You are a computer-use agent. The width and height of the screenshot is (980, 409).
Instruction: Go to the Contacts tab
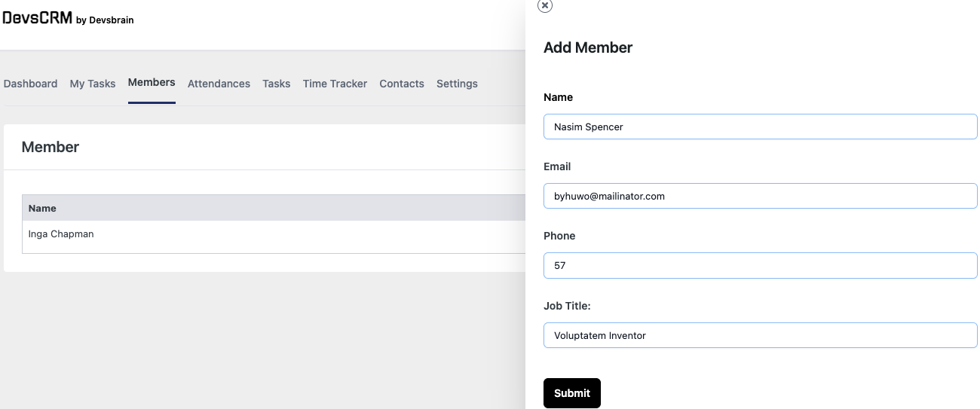coord(402,84)
